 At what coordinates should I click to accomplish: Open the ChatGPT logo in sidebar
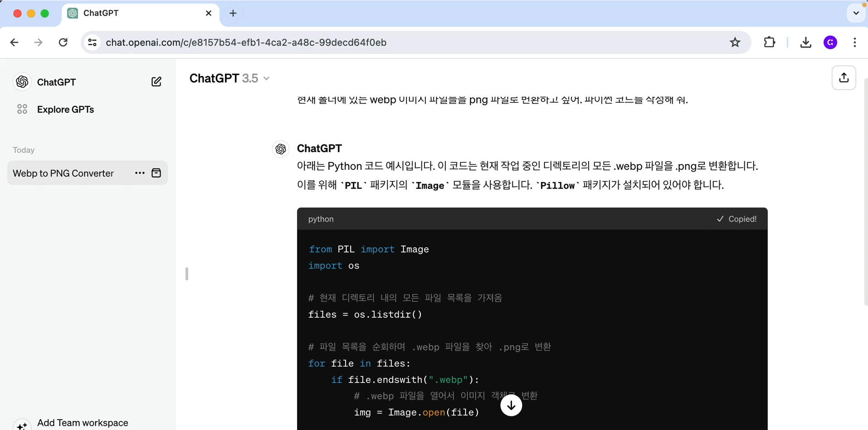coord(22,82)
